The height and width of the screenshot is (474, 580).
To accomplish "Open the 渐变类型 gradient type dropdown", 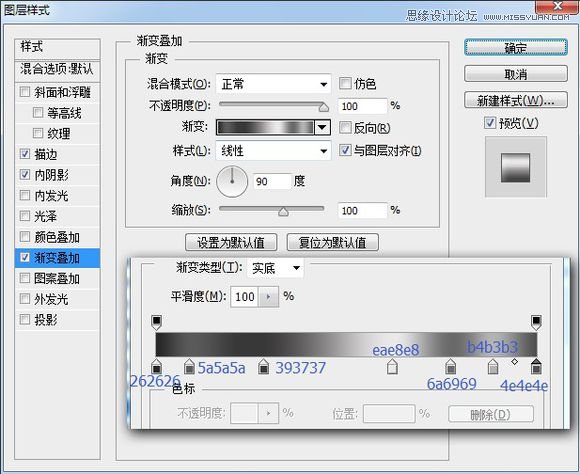I will coord(276,268).
